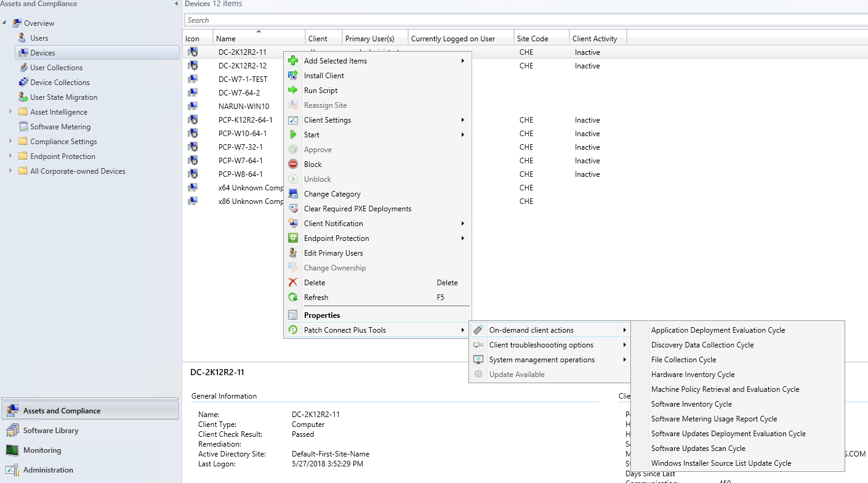Click the Endpoint Protection shield icon

point(293,238)
